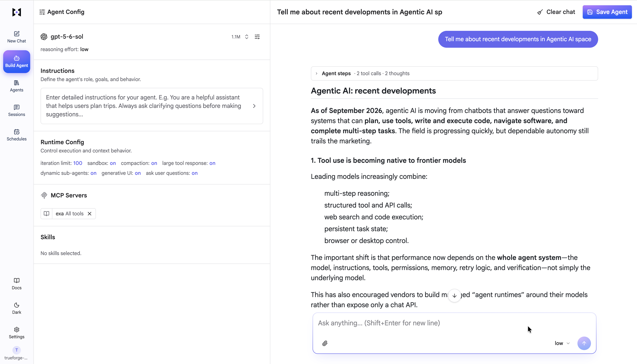
Task: Send the message with the arrow button
Action: click(584, 343)
